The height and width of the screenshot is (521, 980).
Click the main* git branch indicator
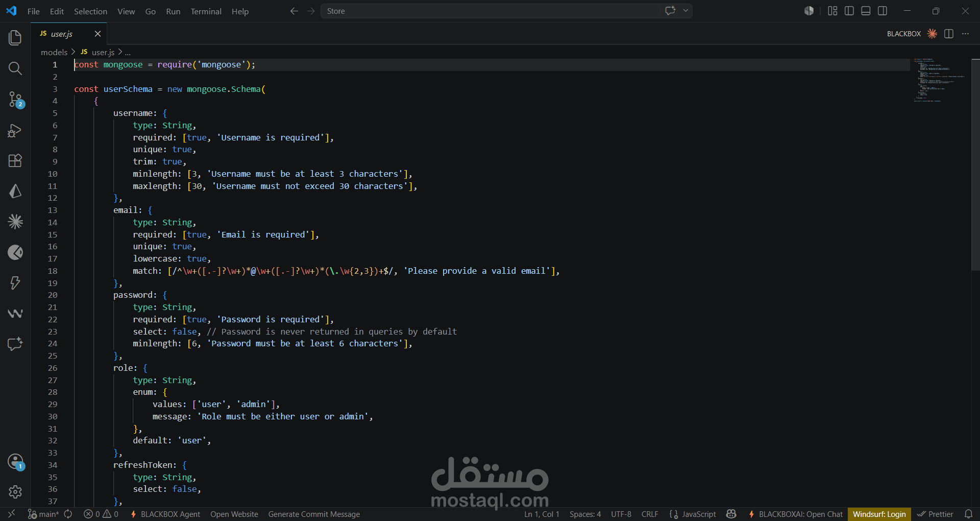coord(43,514)
